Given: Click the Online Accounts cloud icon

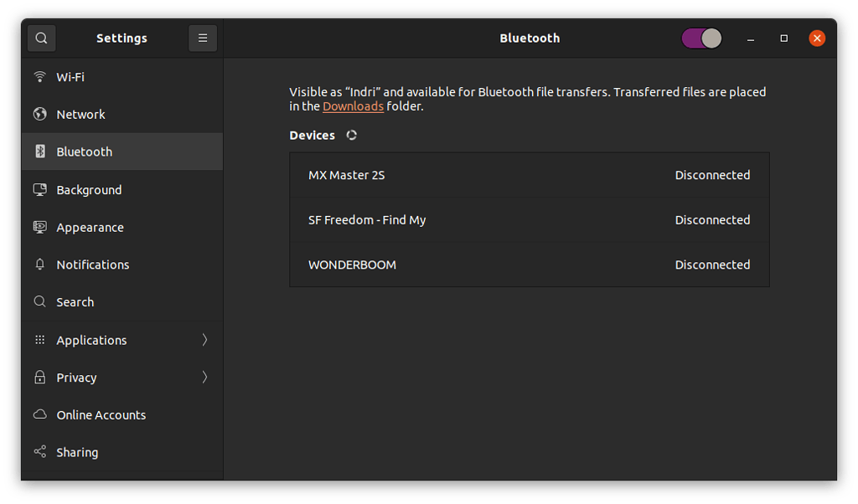Looking at the screenshot, I should 39,414.
